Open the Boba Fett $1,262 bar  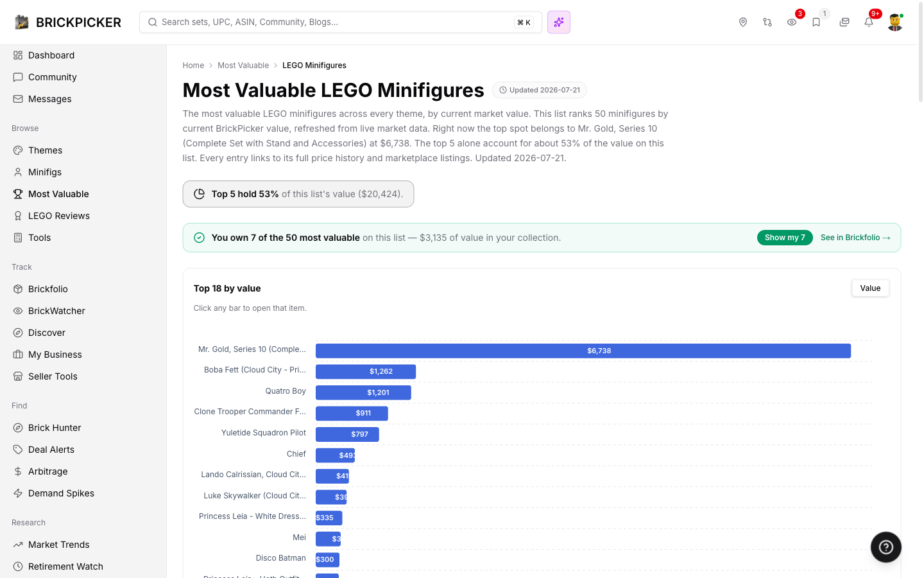coord(366,372)
